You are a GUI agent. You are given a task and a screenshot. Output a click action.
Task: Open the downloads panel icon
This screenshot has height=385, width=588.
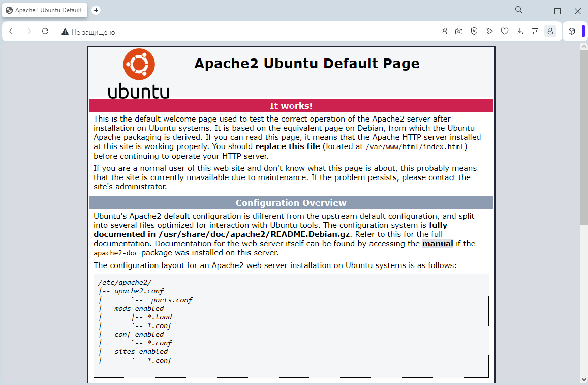[520, 31]
